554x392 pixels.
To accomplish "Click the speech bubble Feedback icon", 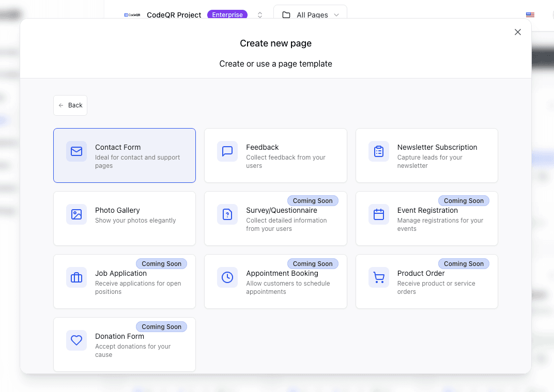I will click(227, 151).
